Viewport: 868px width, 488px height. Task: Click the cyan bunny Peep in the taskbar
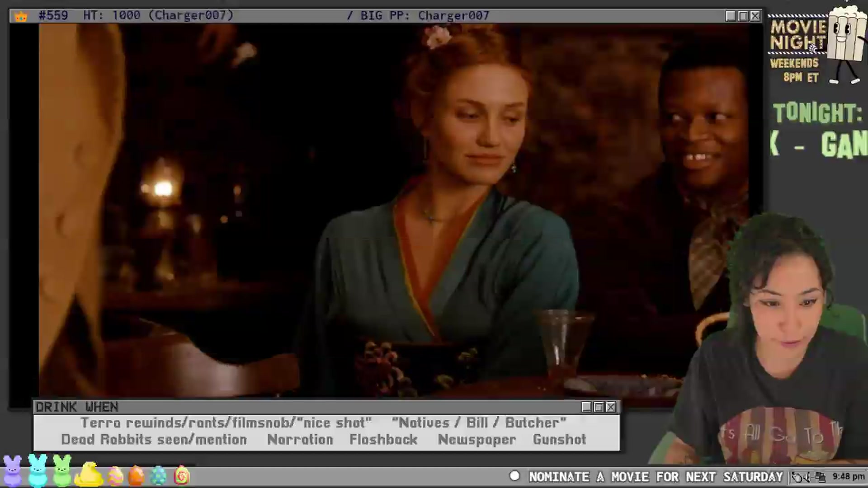[38, 470]
